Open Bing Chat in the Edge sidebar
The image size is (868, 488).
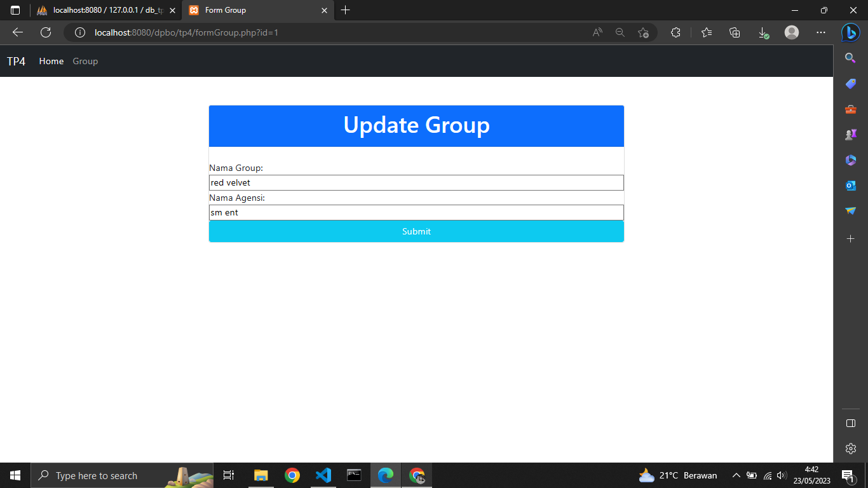click(850, 32)
